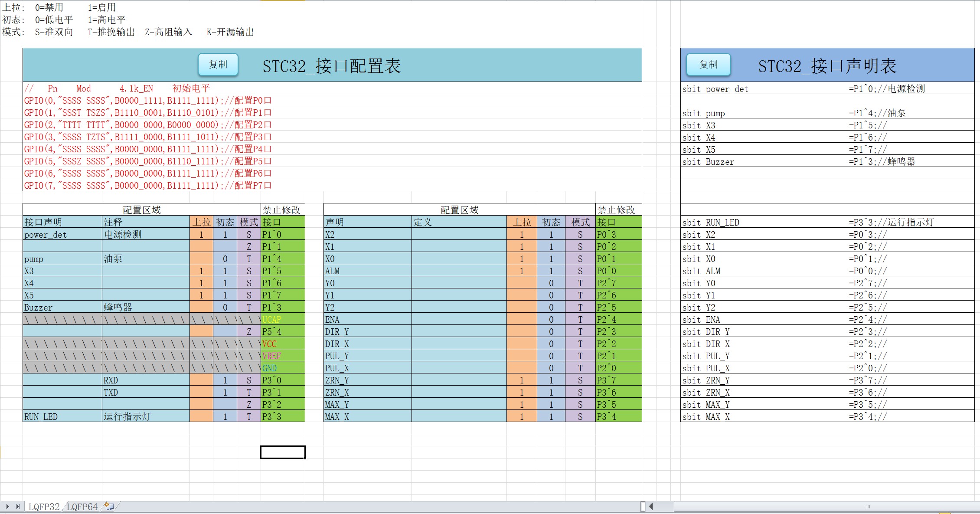Click the insert new worksheet icon

tap(109, 506)
